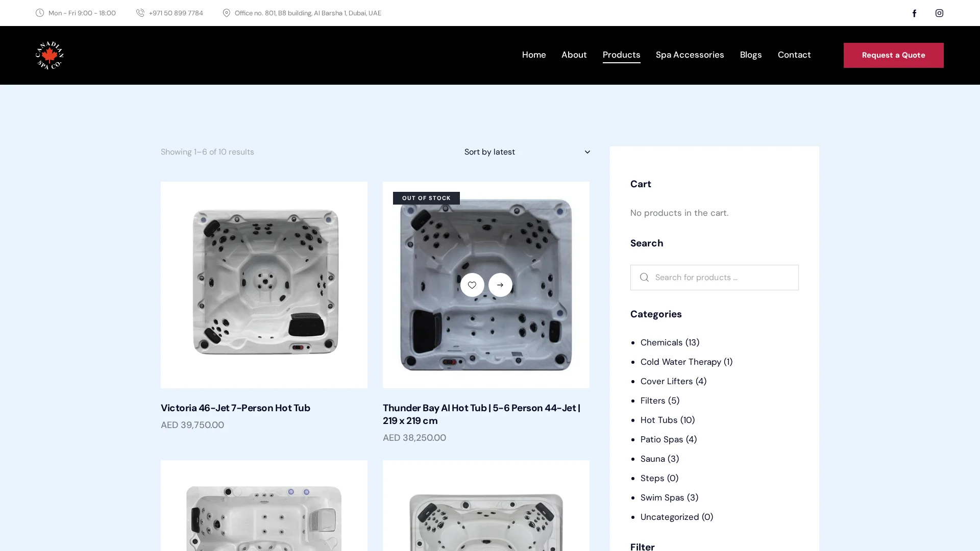
Task: Open Victoria 46-Jet 7-Person Hot Tub title
Action: (235, 408)
